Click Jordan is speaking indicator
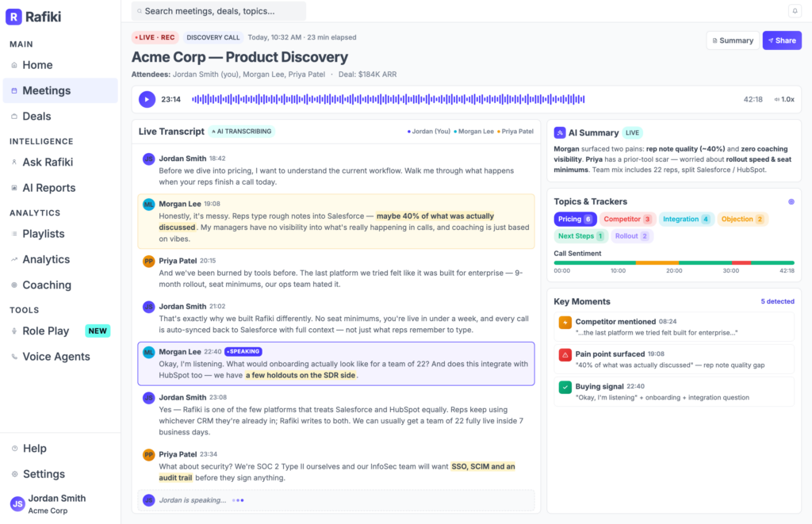Image resolution: width=812 pixels, height=524 pixels. click(x=336, y=500)
